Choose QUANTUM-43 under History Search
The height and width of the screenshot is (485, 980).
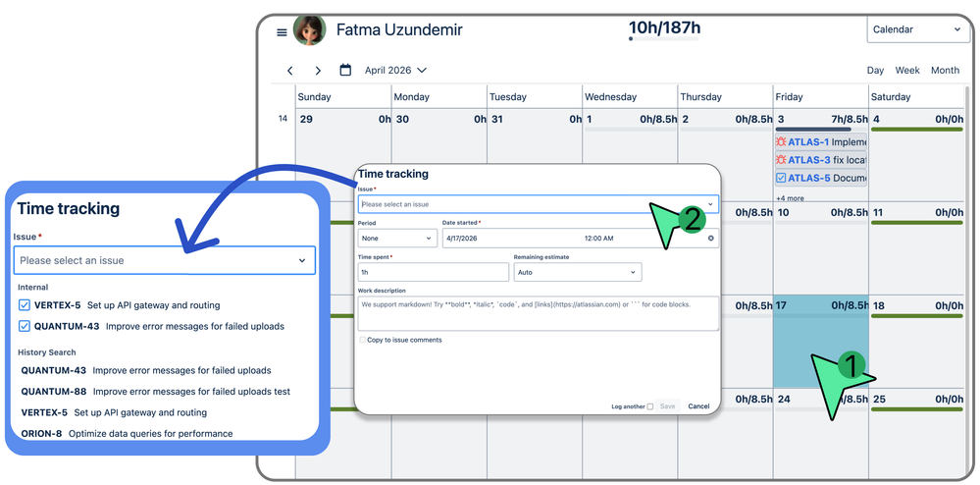click(x=146, y=370)
